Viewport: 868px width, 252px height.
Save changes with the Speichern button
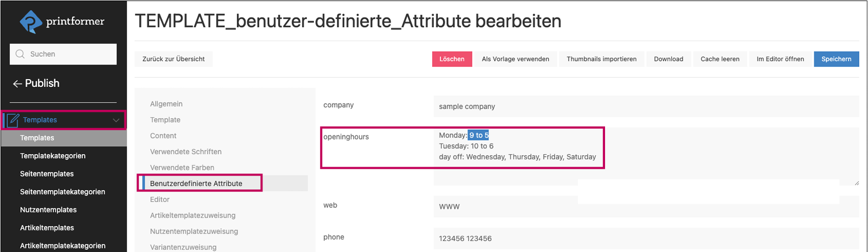click(836, 59)
